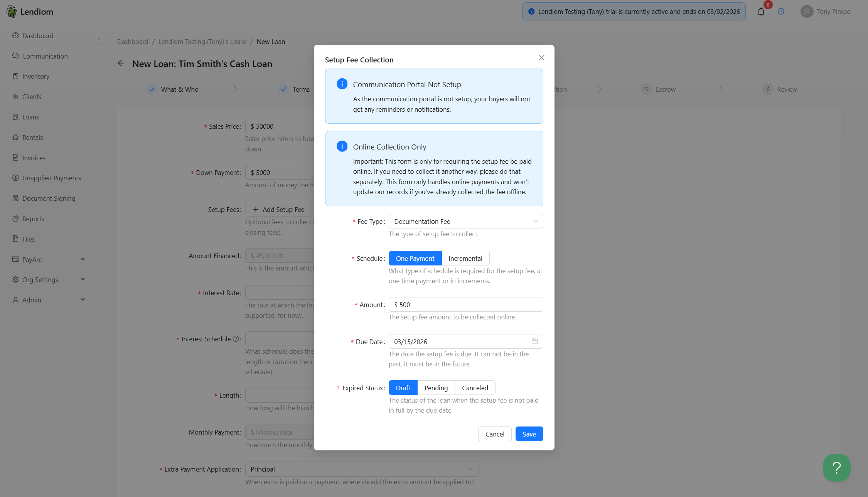Click the Communication sidebar icon
Screen dimensions: 868x497
(x=15, y=56)
